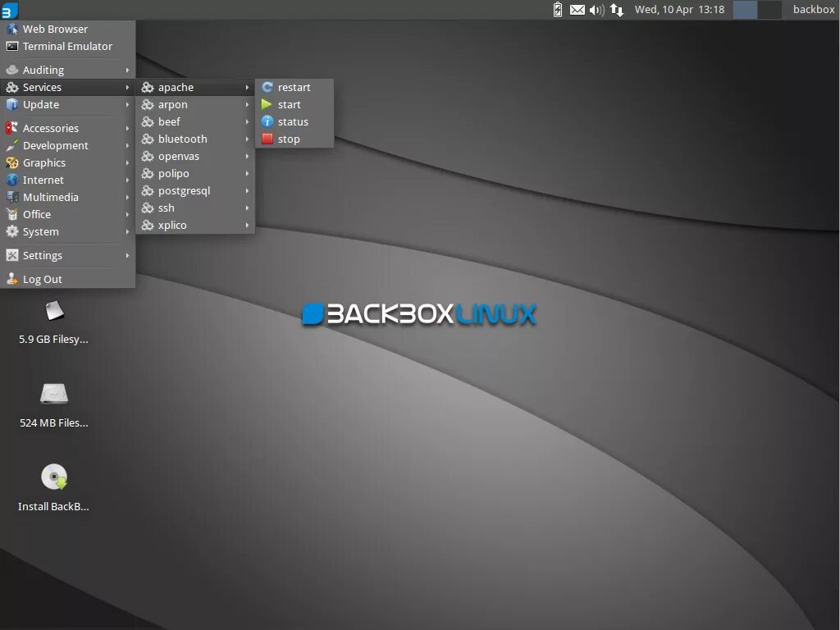Image resolution: width=840 pixels, height=630 pixels.
Task: Open the BackBox applications menu button
Action: [x=10, y=10]
